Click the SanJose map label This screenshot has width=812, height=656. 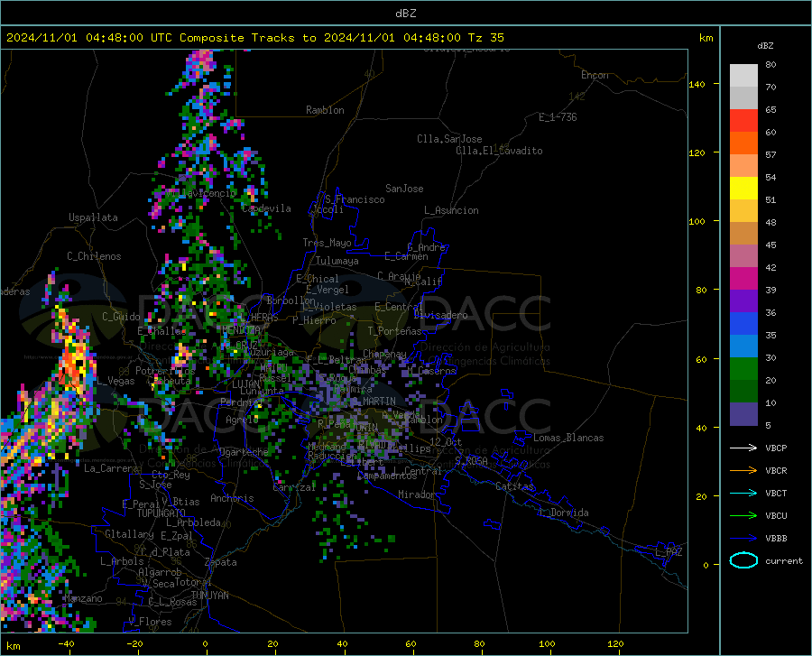pyautogui.click(x=404, y=189)
